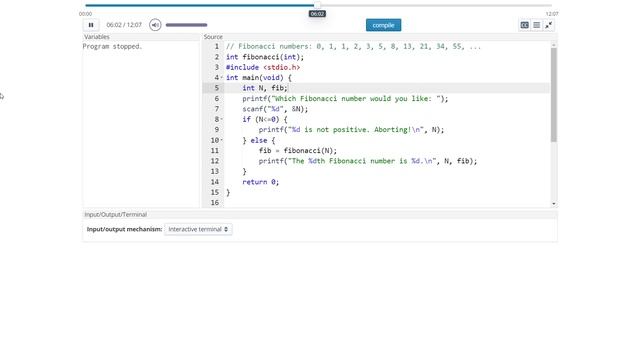Click the '#include <stdio.h>' line
The width and height of the screenshot is (640, 360).
click(263, 67)
